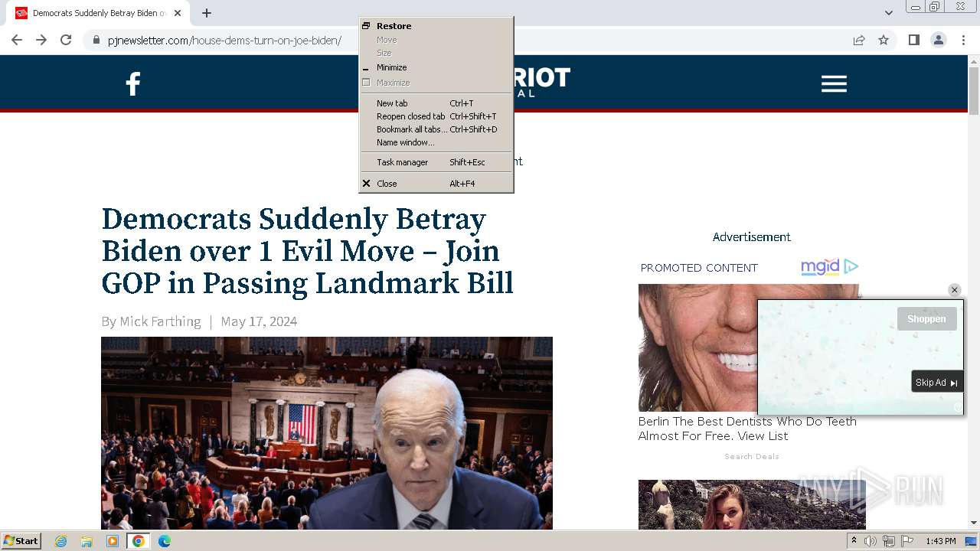Viewport: 980px width, 551px height.
Task: Add a new tab with the plus button
Action: [x=207, y=13]
